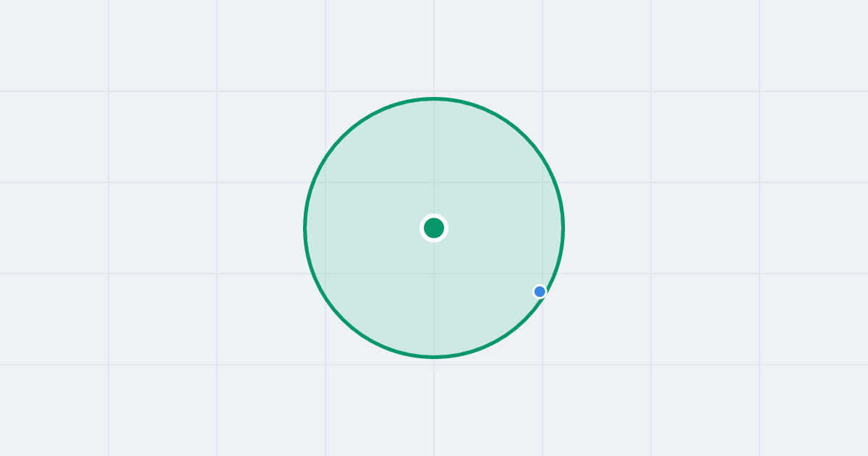This screenshot has width=868, height=456.
Task: Select the topmost point of the green circle outline
Action: [x=434, y=98]
